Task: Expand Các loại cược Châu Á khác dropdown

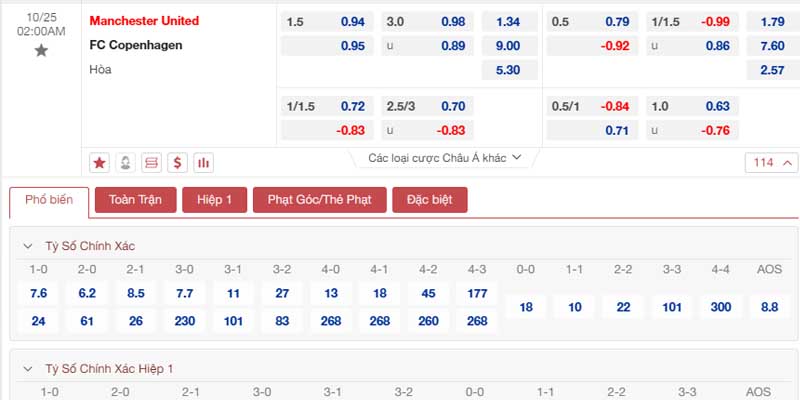Action: point(444,158)
